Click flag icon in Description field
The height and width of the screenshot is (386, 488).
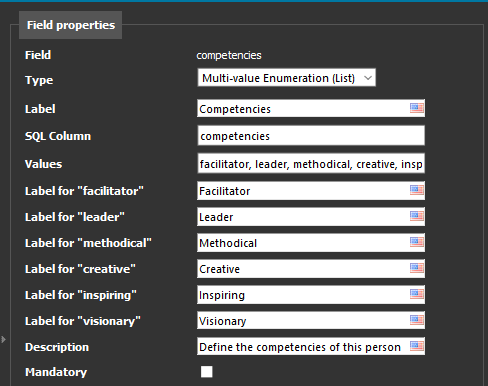point(417,346)
